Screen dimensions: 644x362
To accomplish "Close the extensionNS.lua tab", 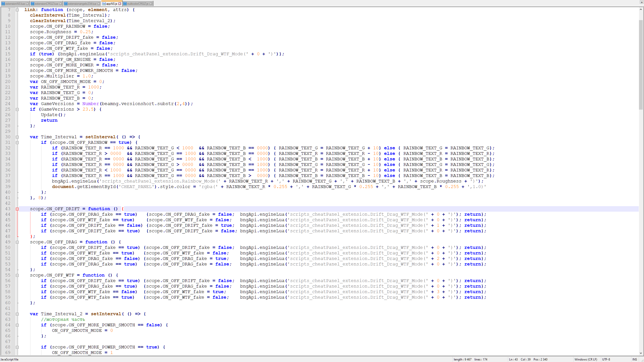I will [x=27, y=4].
